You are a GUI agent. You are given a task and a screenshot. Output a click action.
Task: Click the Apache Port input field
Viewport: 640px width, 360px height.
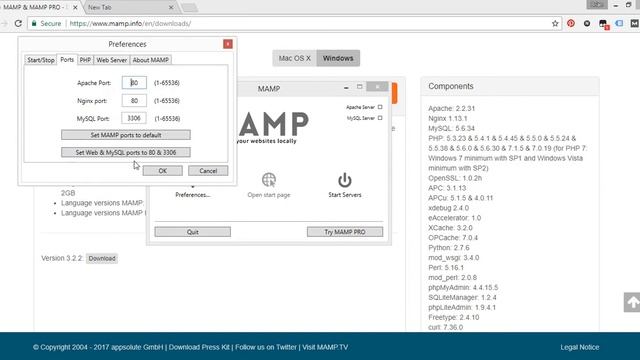134,82
